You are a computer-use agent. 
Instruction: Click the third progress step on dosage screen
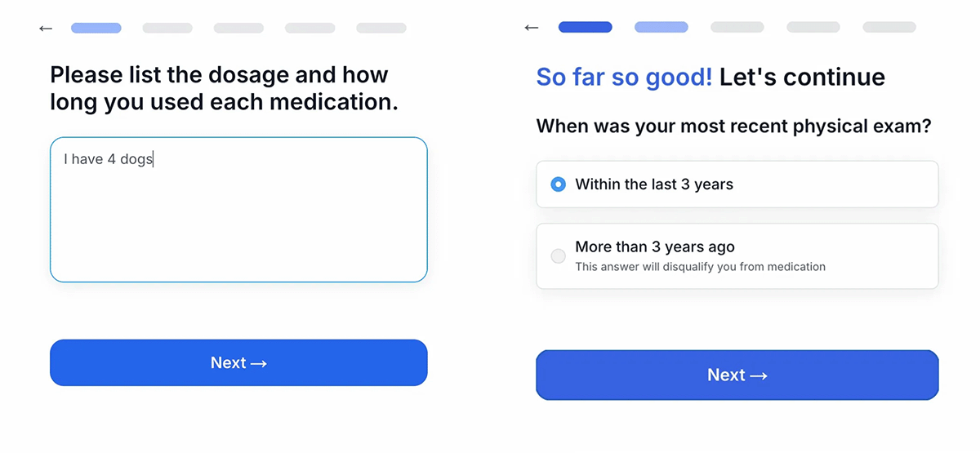[x=238, y=28]
